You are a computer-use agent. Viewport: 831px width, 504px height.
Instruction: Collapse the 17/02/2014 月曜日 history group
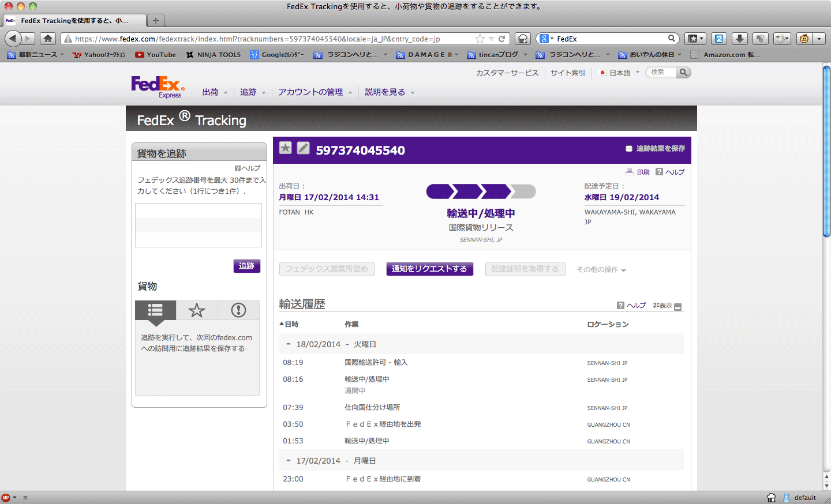289,461
